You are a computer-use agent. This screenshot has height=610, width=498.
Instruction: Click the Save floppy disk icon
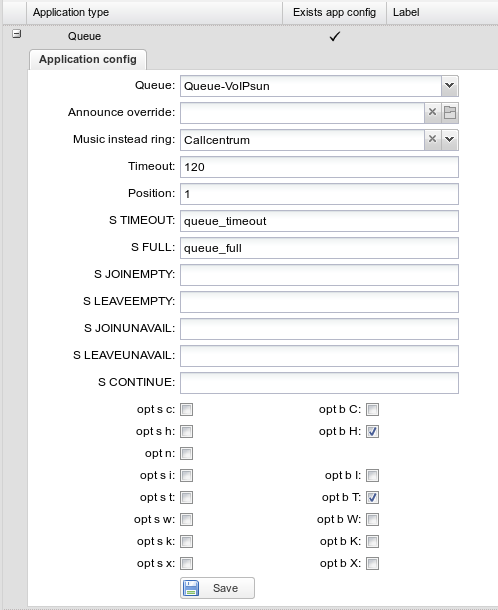point(191,588)
